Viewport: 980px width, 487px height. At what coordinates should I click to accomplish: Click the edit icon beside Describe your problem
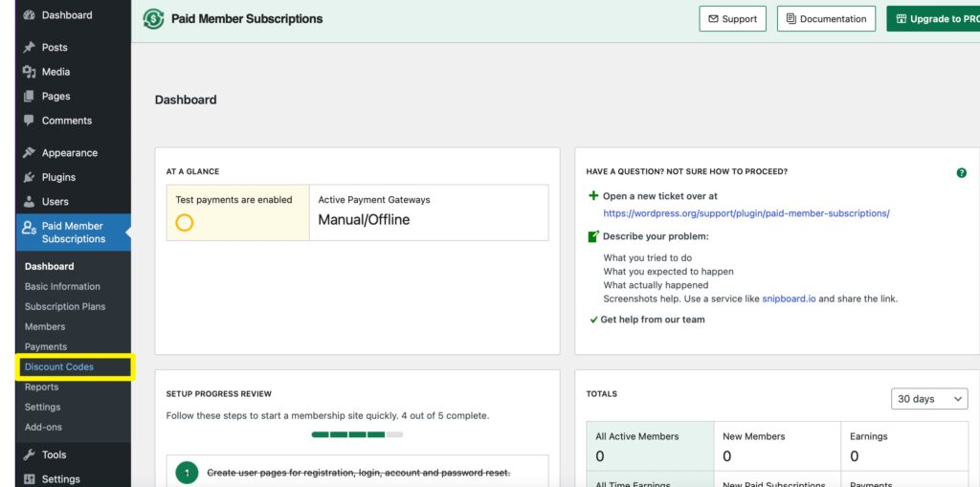[593, 236]
